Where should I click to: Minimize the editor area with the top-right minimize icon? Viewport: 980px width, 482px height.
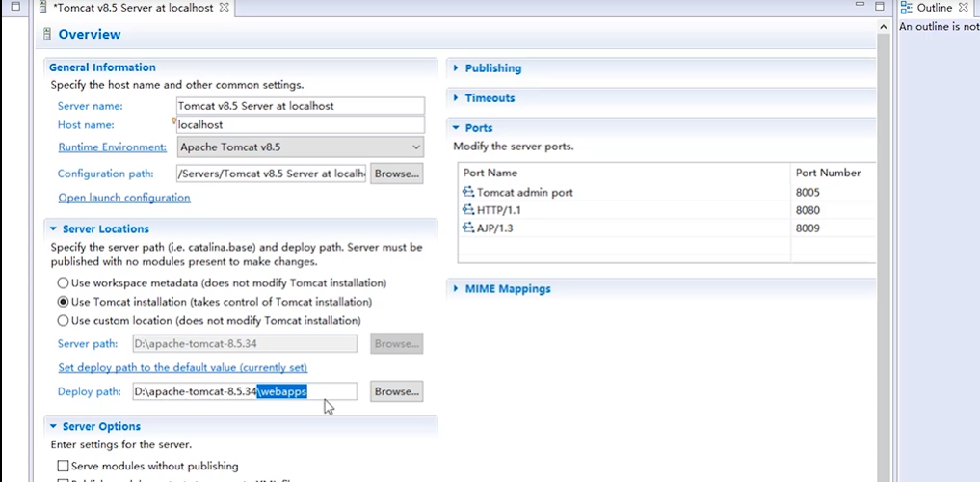pos(860,5)
